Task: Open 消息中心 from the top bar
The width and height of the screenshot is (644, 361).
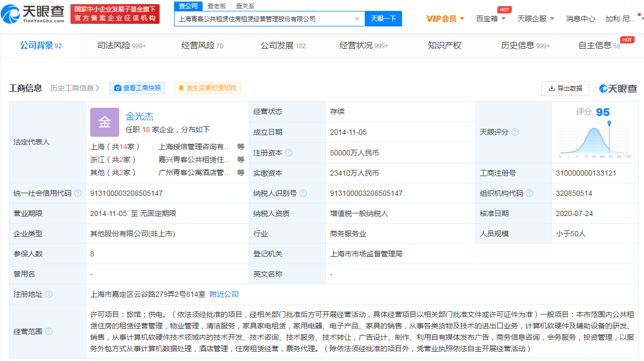Action: 580,17
